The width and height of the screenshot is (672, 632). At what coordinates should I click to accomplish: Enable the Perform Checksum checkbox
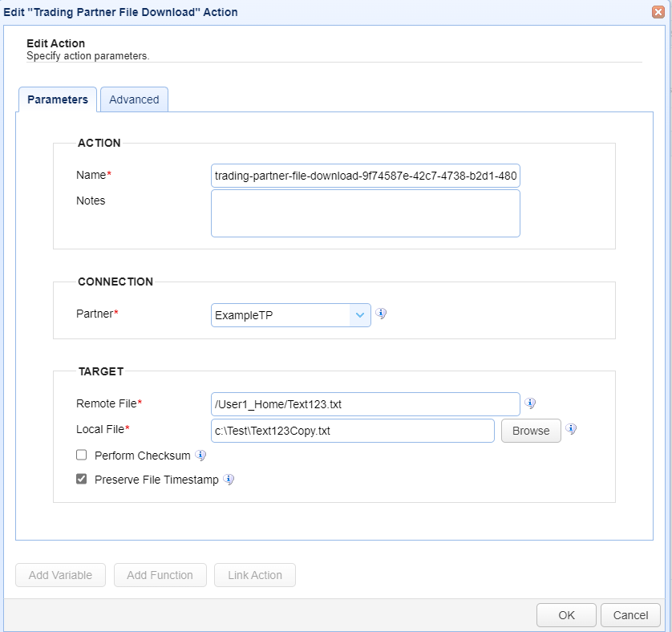pyautogui.click(x=82, y=455)
